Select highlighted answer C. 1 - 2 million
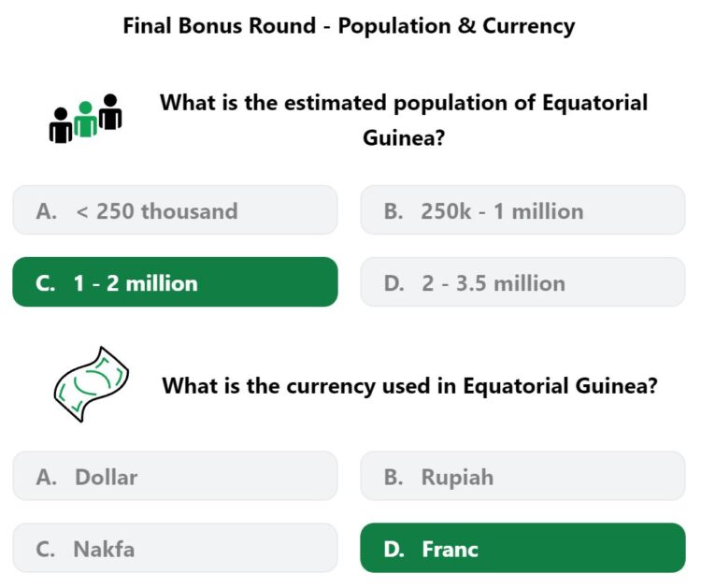 point(176,282)
